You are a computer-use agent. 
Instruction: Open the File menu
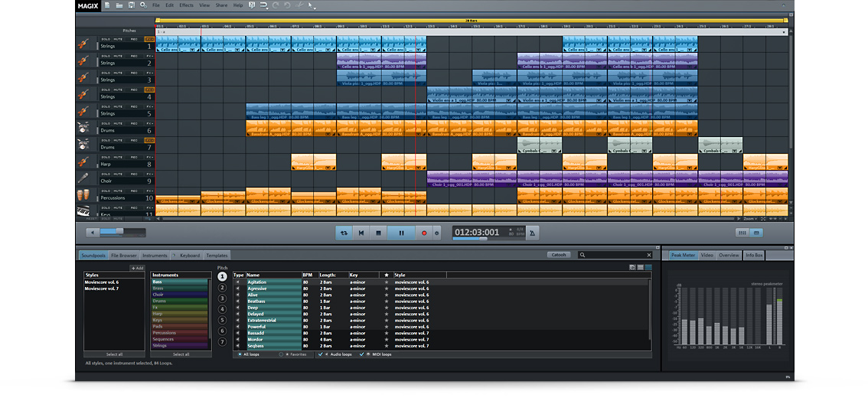(156, 5)
